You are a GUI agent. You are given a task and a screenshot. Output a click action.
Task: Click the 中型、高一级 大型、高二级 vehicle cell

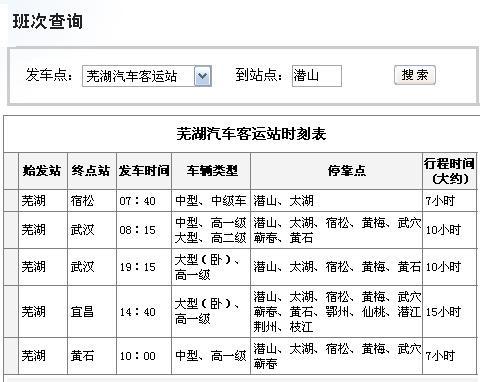click(211, 230)
